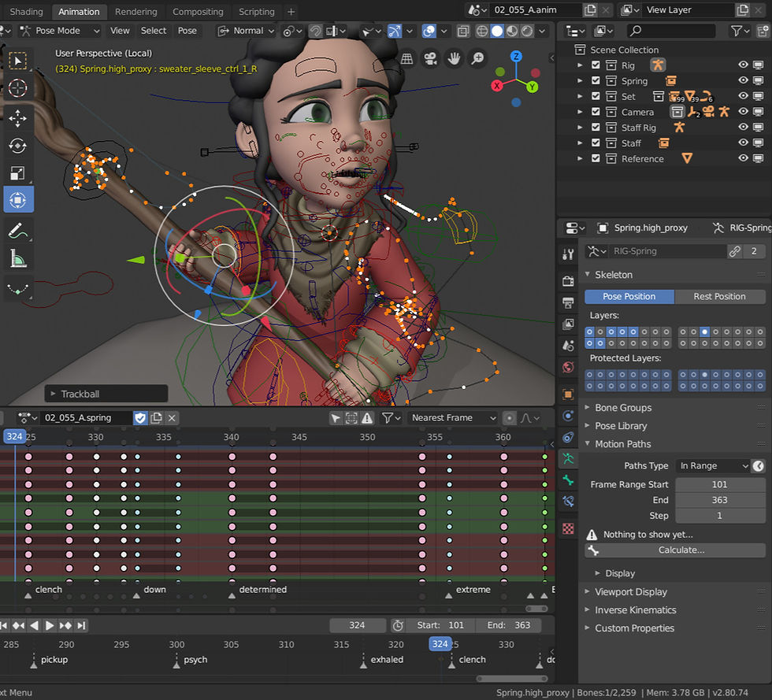Uncheck the Spring collection checkbox
The height and width of the screenshot is (700, 772).
[x=596, y=81]
